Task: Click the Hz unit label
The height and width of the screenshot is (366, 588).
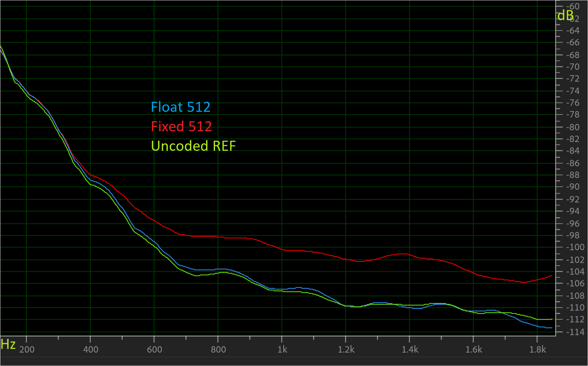Action: 8,345
